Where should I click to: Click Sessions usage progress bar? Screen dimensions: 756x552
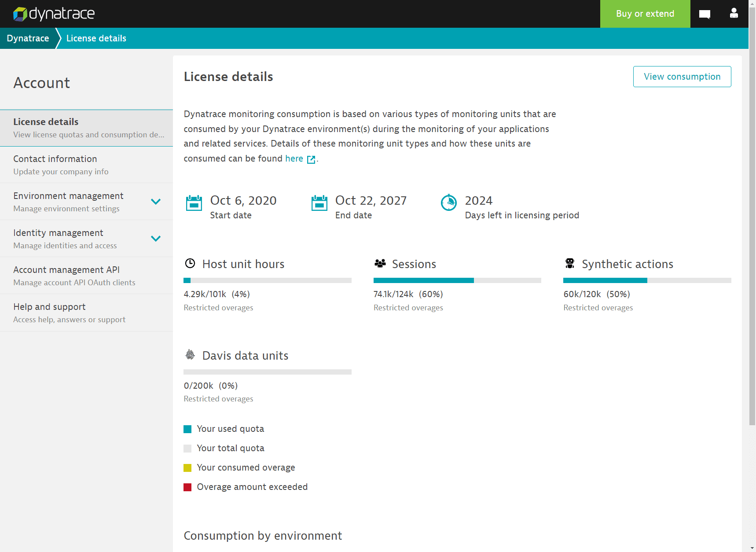pos(457,280)
